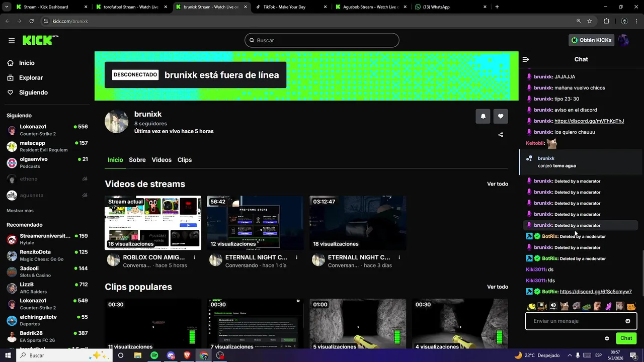Open File Explorer from the taskbar

tap(137, 355)
